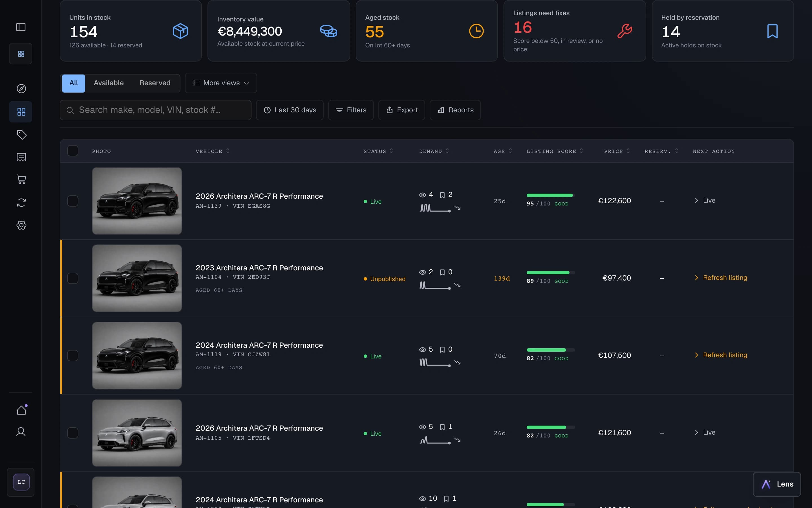Click the 139d age value
812x508 pixels.
[x=502, y=279]
